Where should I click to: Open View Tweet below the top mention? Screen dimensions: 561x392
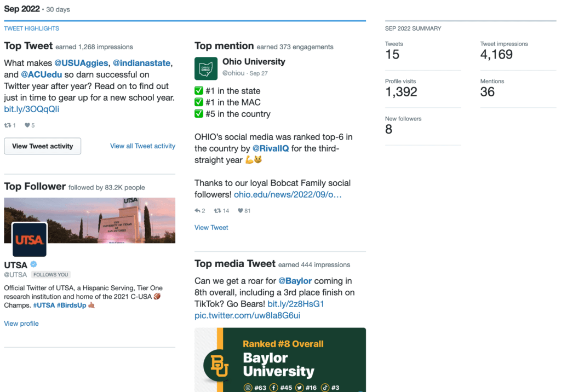click(x=211, y=227)
